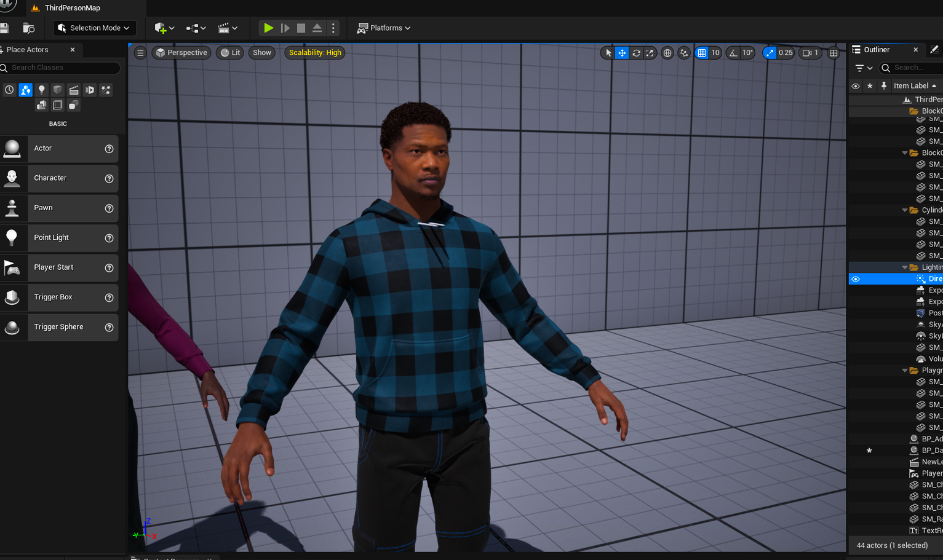Open play options three-dot menu
Image resolution: width=943 pixels, height=560 pixels.
333,28
